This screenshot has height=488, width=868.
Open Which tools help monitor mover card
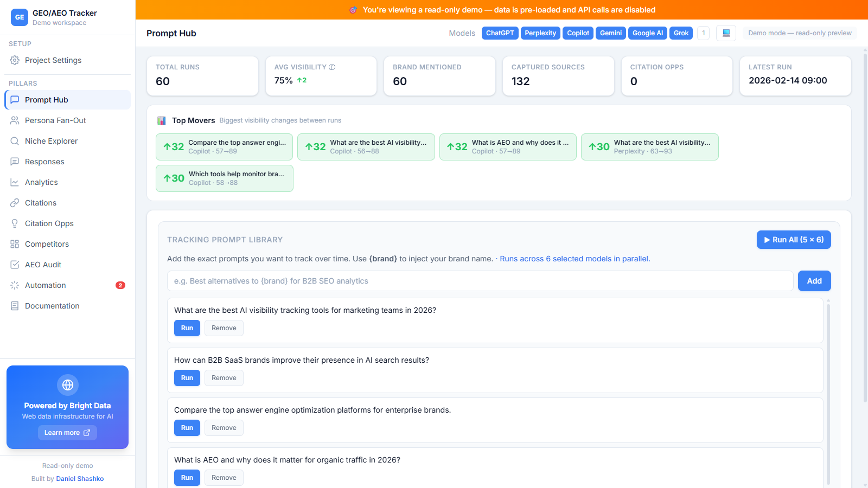tap(225, 178)
